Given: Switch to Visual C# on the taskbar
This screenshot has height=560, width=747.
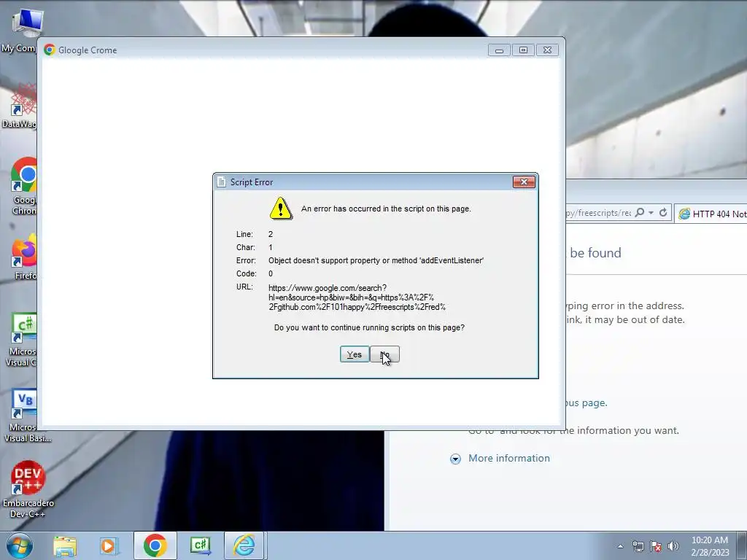Looking at the screenshot, I should (200, 545).
